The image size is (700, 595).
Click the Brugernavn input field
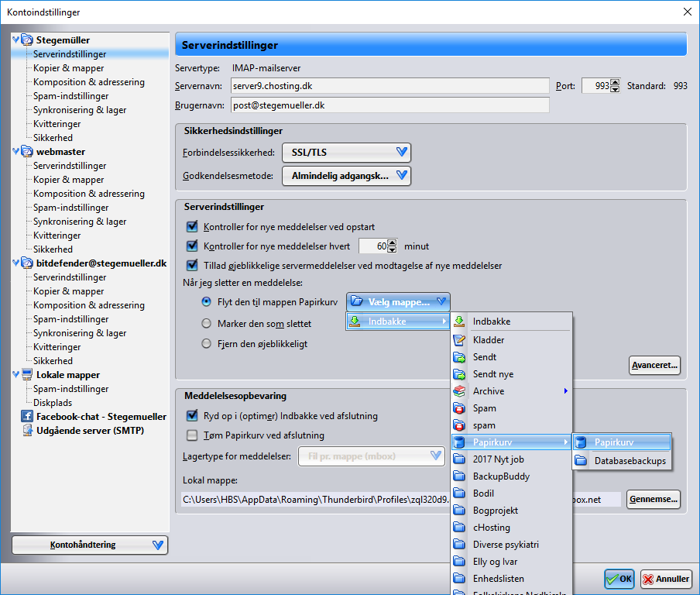389,105
